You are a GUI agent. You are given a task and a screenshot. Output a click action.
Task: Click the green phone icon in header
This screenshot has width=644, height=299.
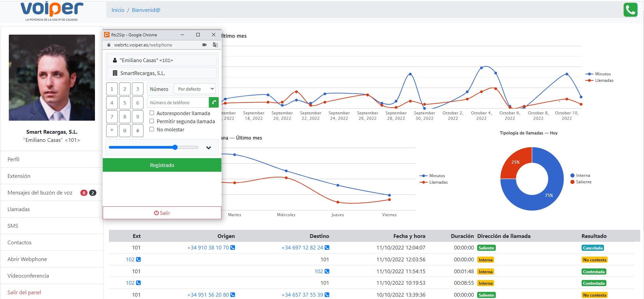coord(630,10)
